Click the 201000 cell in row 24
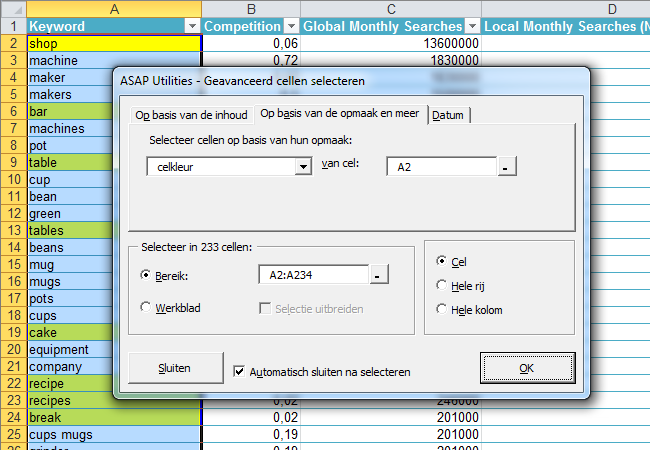The image size is (650, 450). (391, 417)
